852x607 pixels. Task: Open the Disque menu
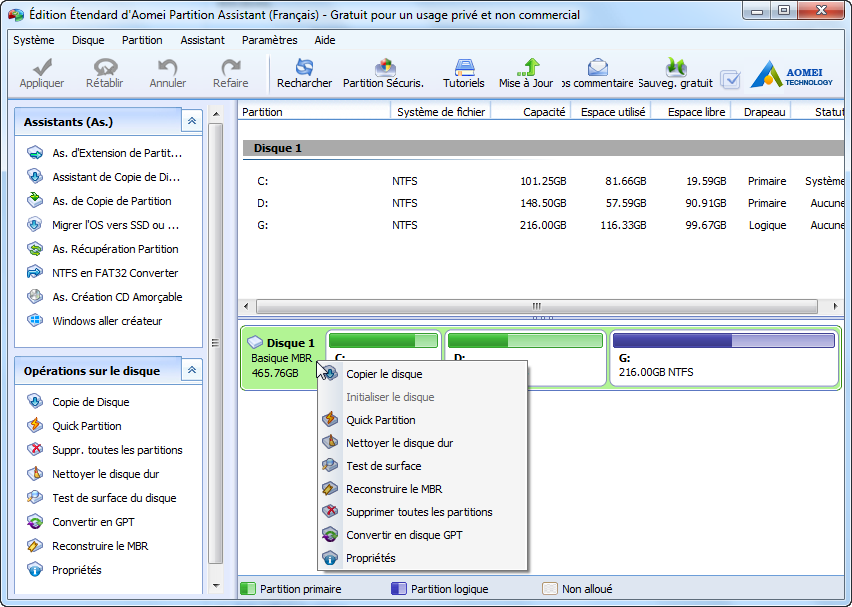tap(88, 40)
